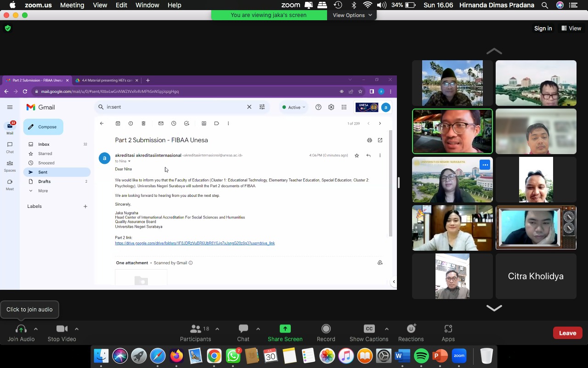This screenshot has width=588, height=368.
Task: Open Spotify from Dock
Action: click(421, 356)
